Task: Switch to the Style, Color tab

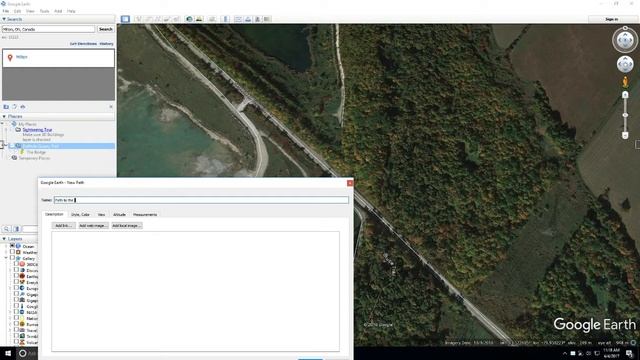Action: (80, 214)
